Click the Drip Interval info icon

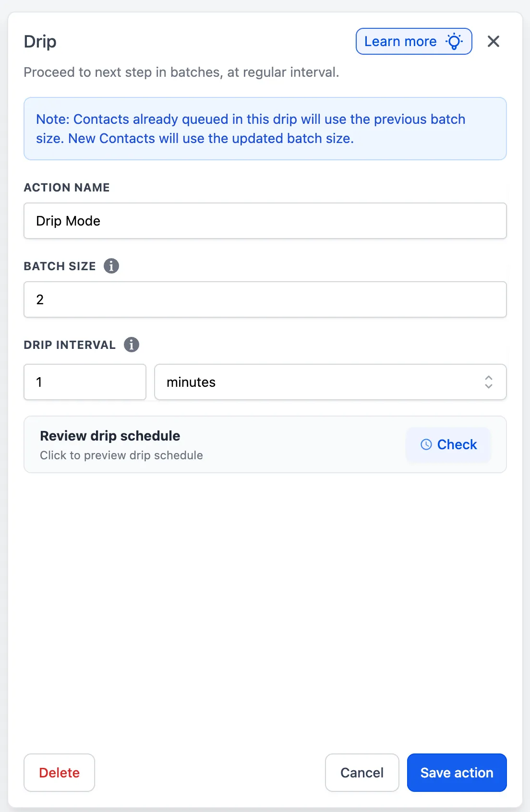tap(132, 345)
